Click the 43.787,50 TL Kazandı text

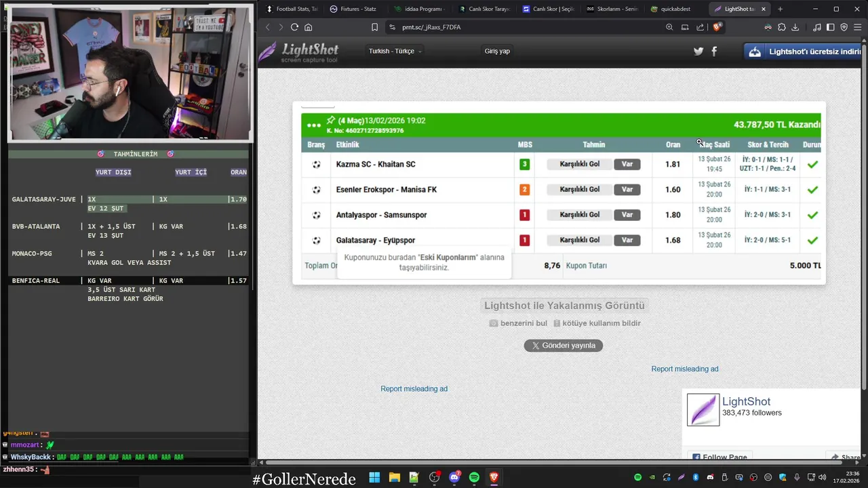click(777, 125)
